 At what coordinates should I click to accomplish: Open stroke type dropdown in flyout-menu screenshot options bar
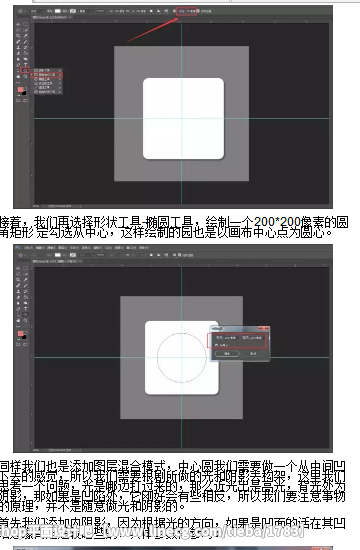pos(101,11)
